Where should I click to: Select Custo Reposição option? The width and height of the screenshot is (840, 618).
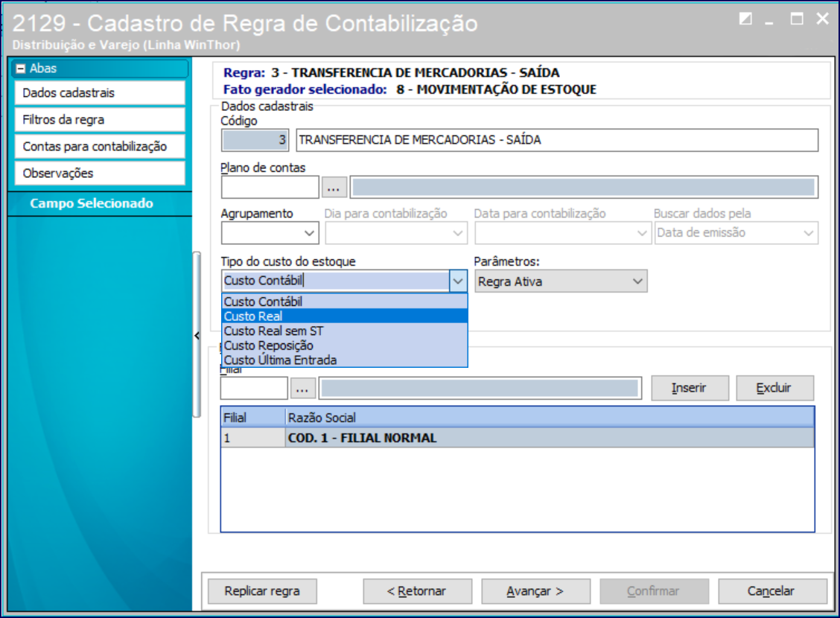[345, 345]
